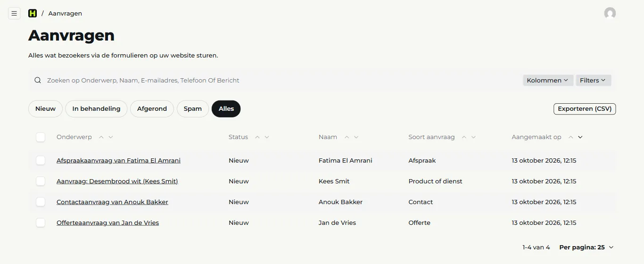Sort Naam column descending
The width and height of the screenshot is (644, 264).
click(x=356, y=137)
